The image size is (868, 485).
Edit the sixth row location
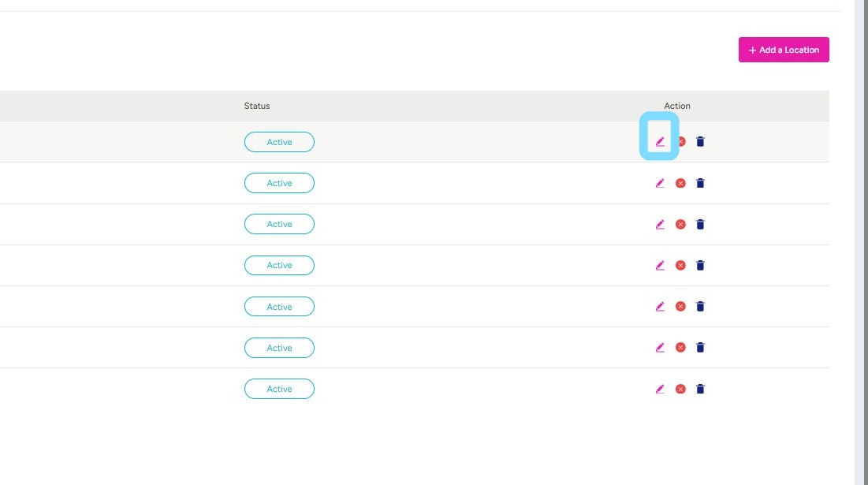coord(660,347)
